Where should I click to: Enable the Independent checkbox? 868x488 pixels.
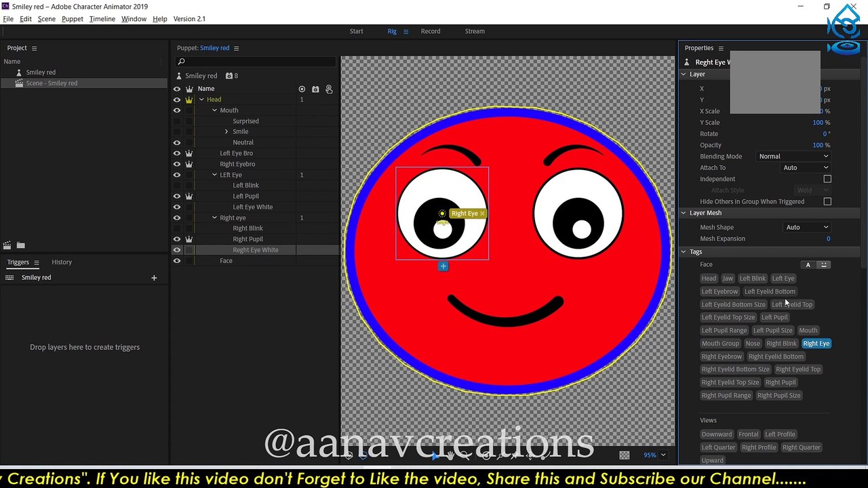click(827, 179)
